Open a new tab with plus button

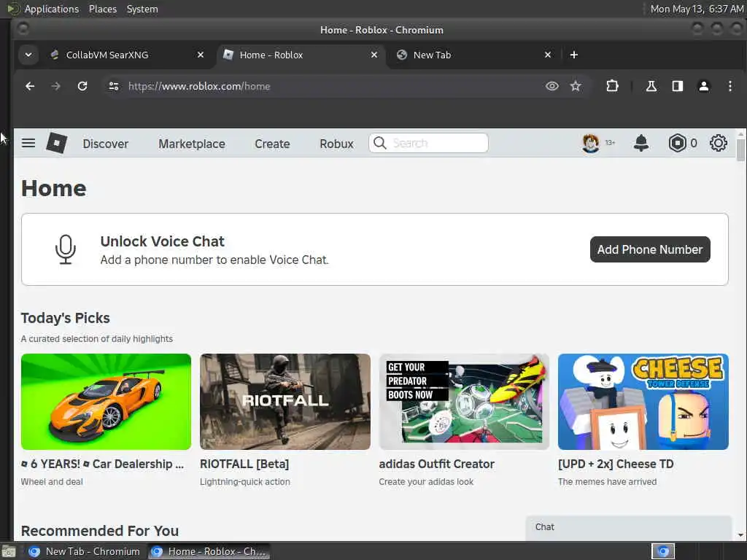574,55
